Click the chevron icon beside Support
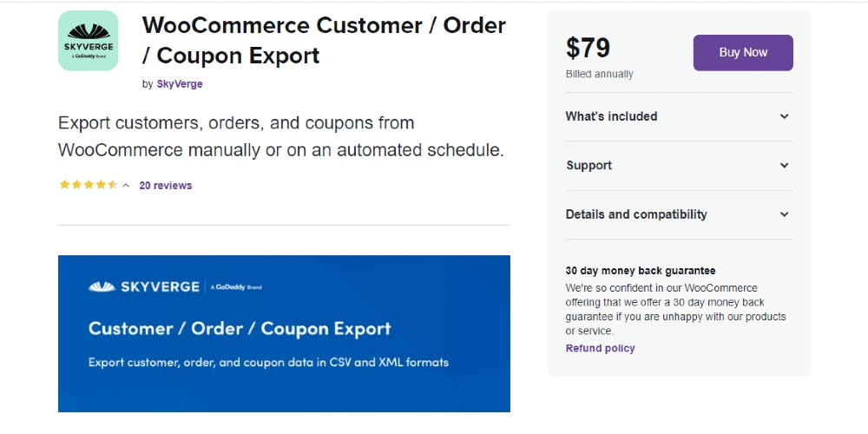Viewport: 868px width, 434px height. click(784, 166)
